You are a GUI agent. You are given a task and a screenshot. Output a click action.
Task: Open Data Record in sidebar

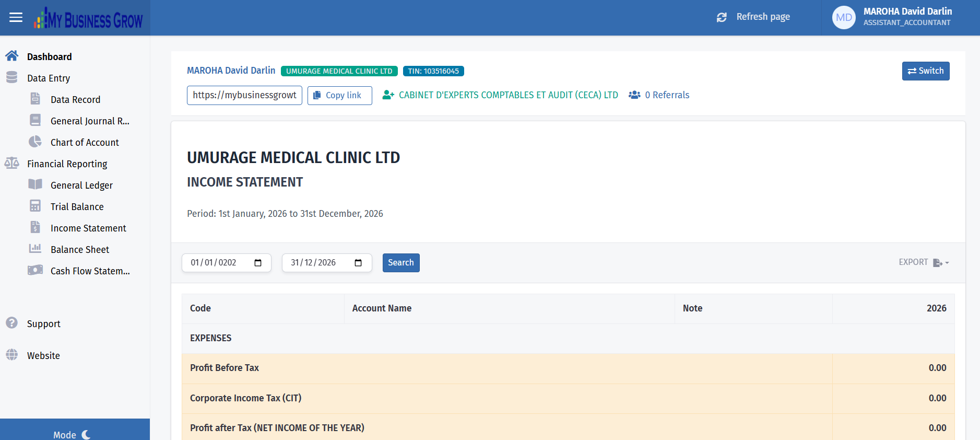click(75, 100)
